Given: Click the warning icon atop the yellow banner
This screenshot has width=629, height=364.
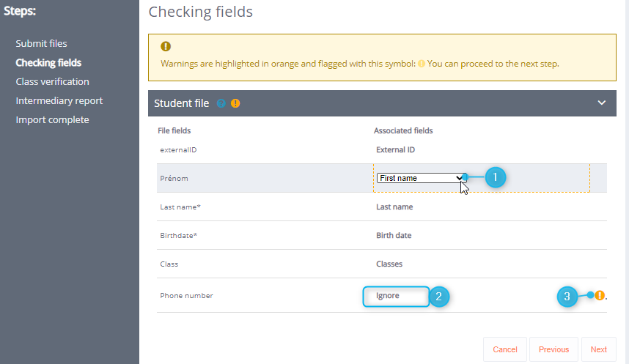Looking at the screenshot, I should [166, 46].
